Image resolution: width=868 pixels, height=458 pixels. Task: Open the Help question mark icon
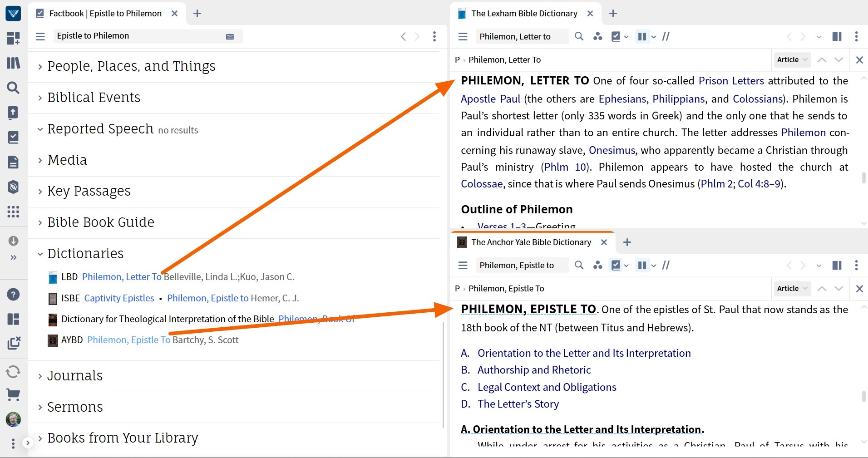pyautogui.click(x=13, y=295)
